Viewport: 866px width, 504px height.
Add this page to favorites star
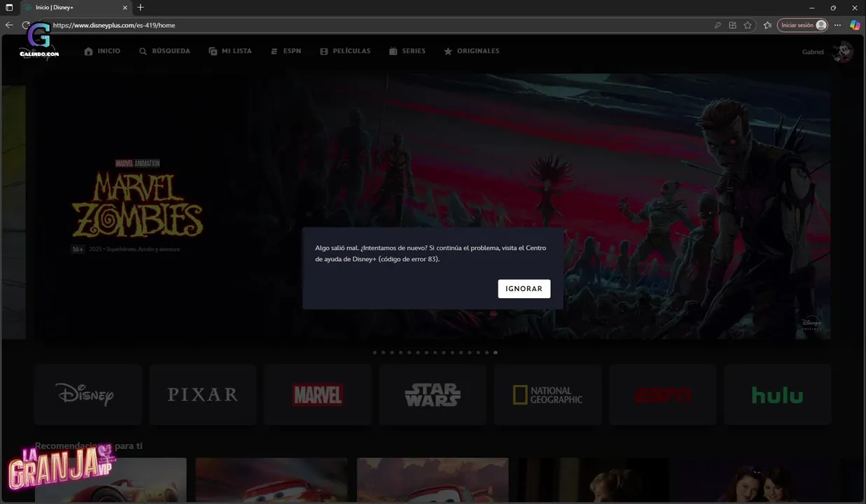coord(748,25)
